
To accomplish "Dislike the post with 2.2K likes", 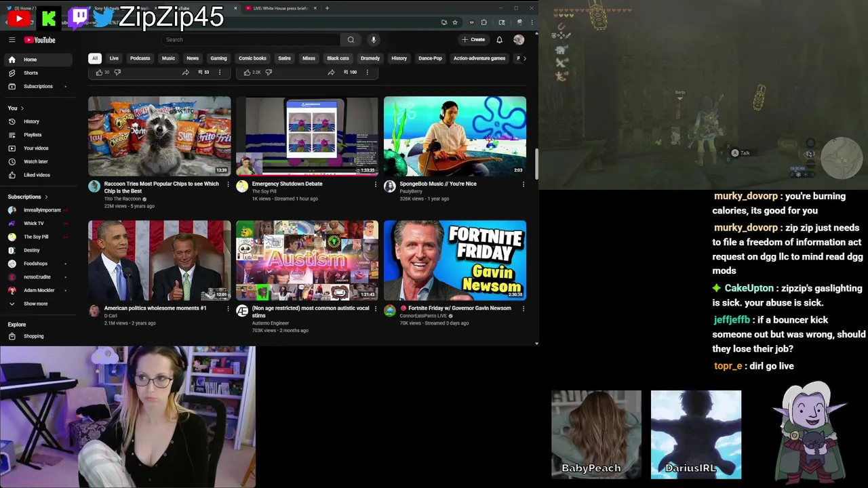I will click(269, 72).
